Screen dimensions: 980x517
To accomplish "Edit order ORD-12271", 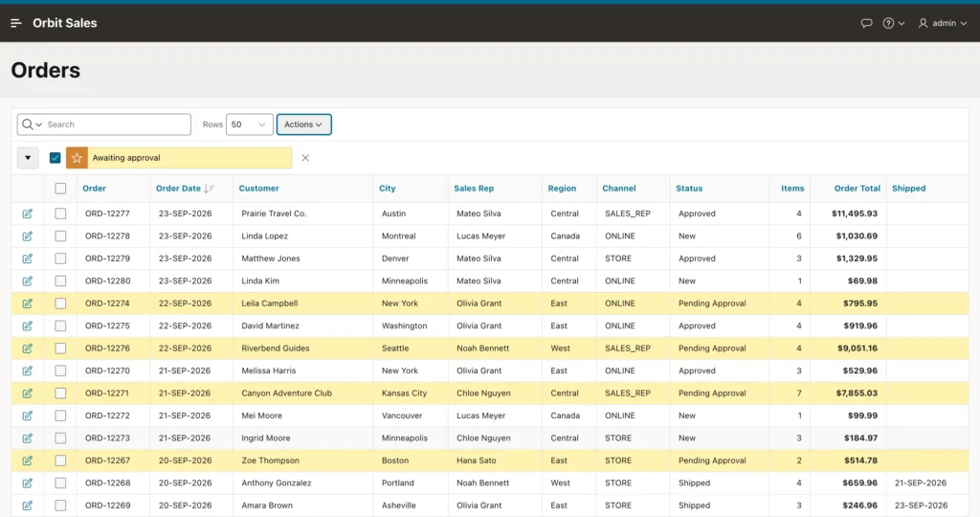I will pos(28,393).
